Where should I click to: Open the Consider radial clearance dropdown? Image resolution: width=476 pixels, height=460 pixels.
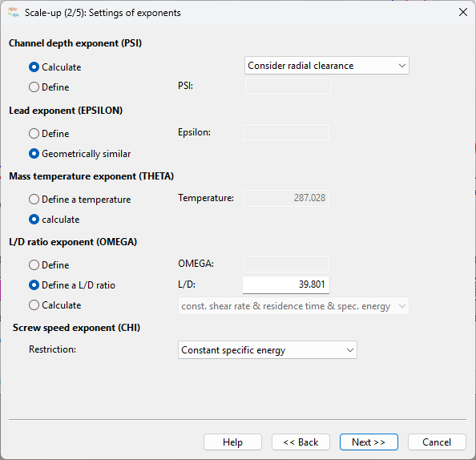click(x=327, y=66)
